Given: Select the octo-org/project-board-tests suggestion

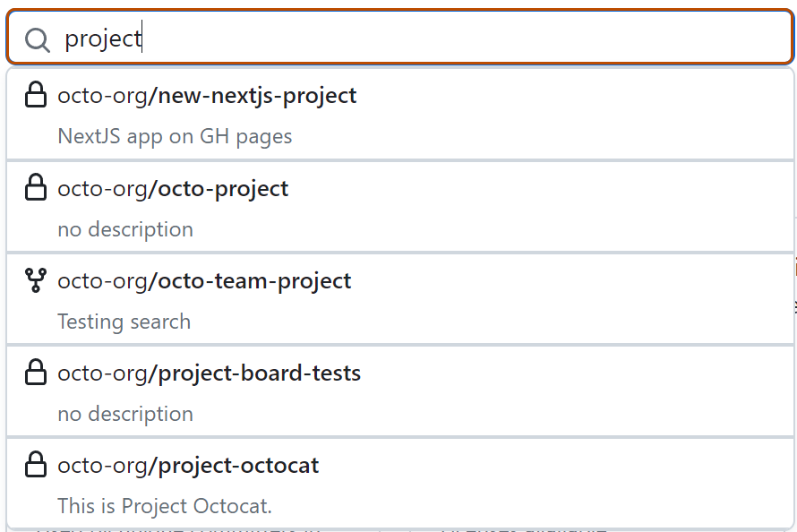Looking at the screenshot, I should 209,373.
